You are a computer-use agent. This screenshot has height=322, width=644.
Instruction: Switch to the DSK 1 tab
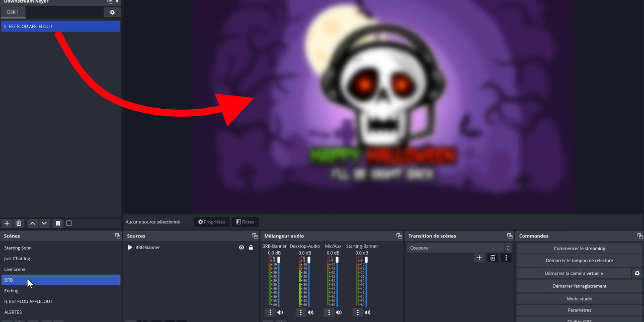pyautogui.click(x=13, y=12)
